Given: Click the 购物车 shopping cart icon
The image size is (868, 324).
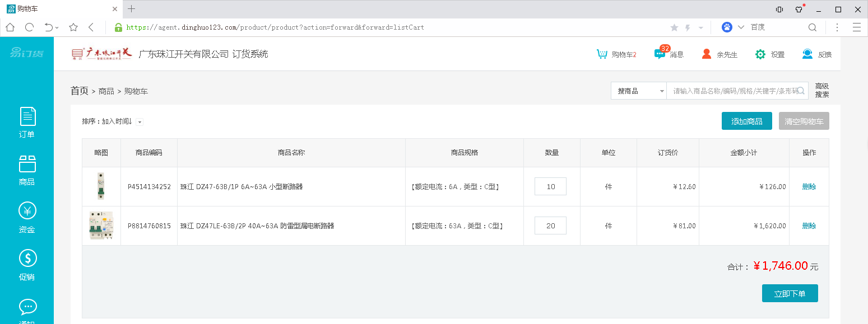Looking at the screenshot, I should click(x=602, y=54).
